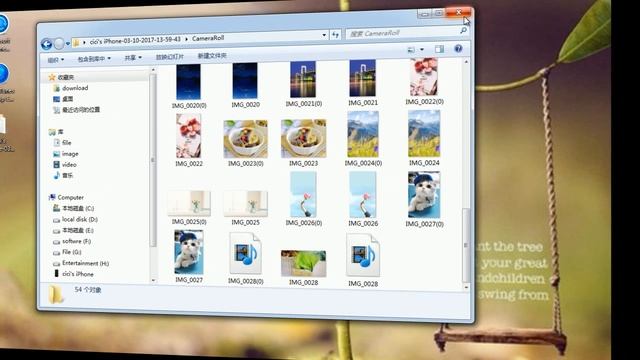This screenshot has height=360, width=640.
Task: Click cici's iPhone folder breadcrumb
Action: [135, 40]
